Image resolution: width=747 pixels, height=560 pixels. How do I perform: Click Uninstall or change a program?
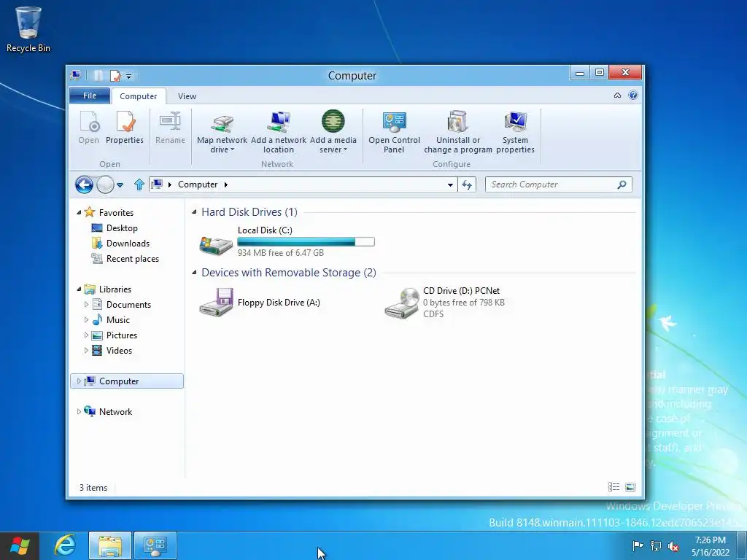tap(458, 132)
